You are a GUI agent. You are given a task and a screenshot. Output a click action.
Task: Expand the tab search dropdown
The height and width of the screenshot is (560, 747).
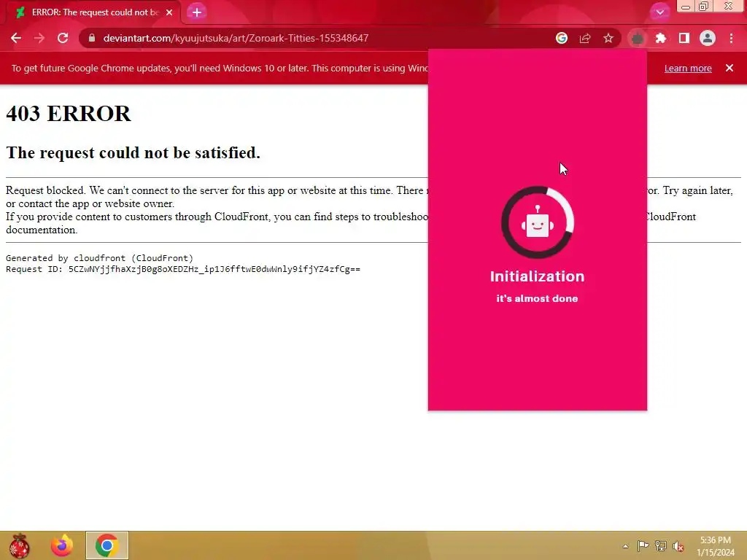[x=659, y=12]
